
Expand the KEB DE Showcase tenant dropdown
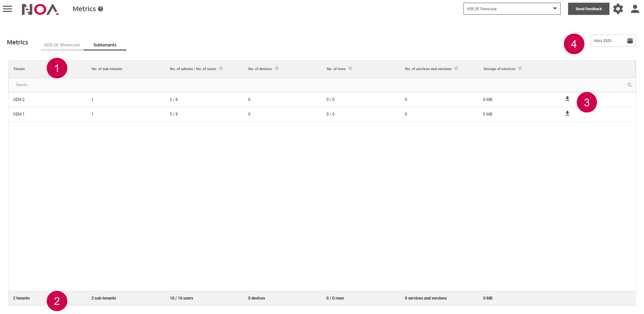tap(512, 9)
